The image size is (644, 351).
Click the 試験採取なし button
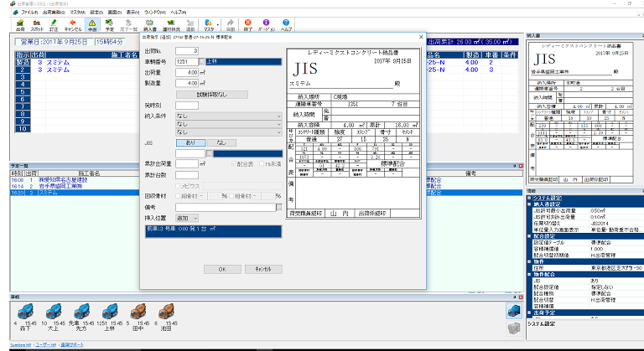tap(212, 95)
